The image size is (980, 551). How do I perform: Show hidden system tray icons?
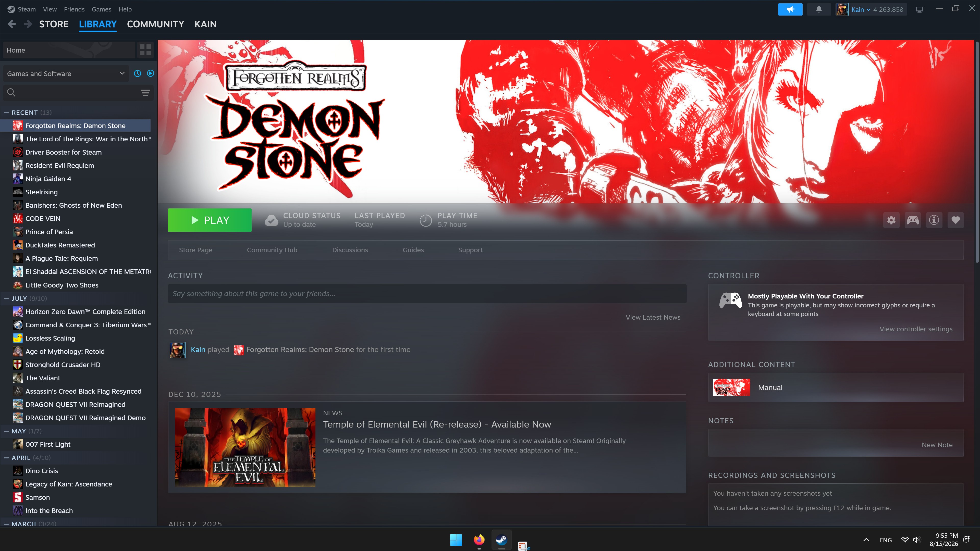[866, 540]
